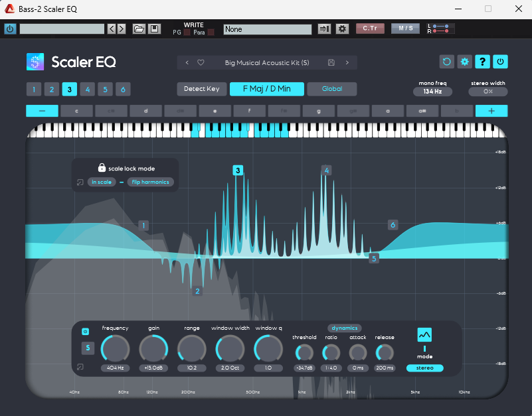Toggle the f note button
Screen dimensions: 532x416
tap(249, 111)
